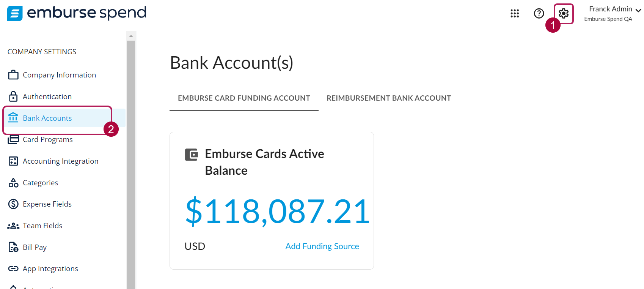The width and height of the screenshot is (644, 289).
Task: Click the settings gear icon
Action: click(564, 13)
